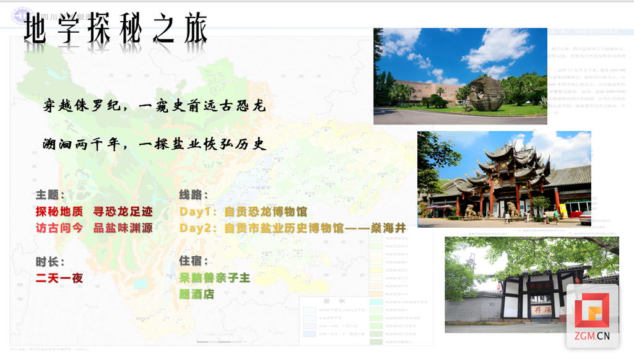Click the green hotel name 呆脑兽亲子主题酒店
Image resolution: width=634 pixels, height=364 pixels.
tap(215, 286)
